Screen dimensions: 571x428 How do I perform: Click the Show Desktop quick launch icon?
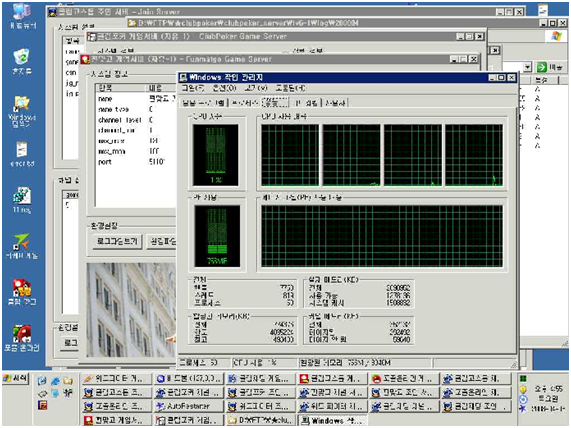[x=42, y=381]
